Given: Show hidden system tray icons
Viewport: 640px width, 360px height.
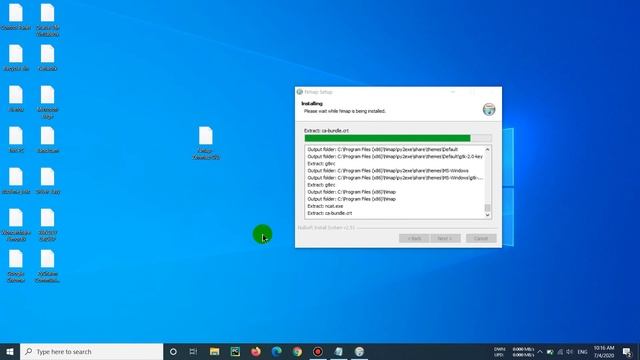Looking at the screenshot, I should pos(540,352).
